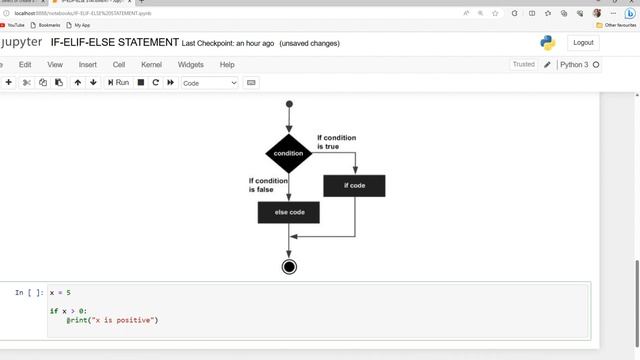Open split screen browser icon

[532, 13]
